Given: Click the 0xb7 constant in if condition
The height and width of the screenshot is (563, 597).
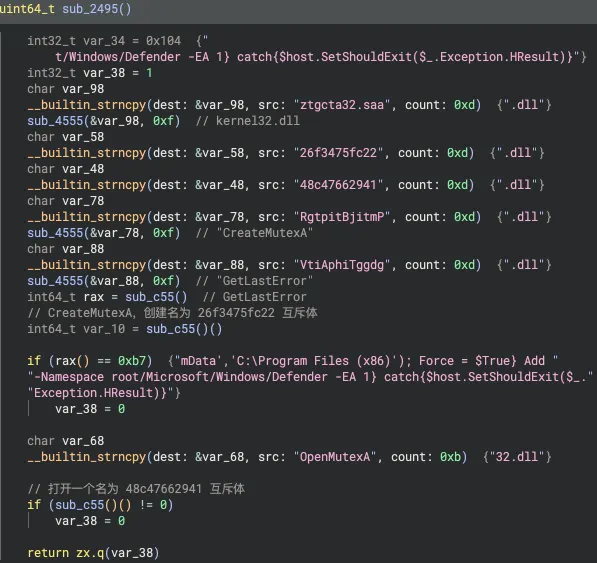Looking at the screenshot, I should point(132,360).
